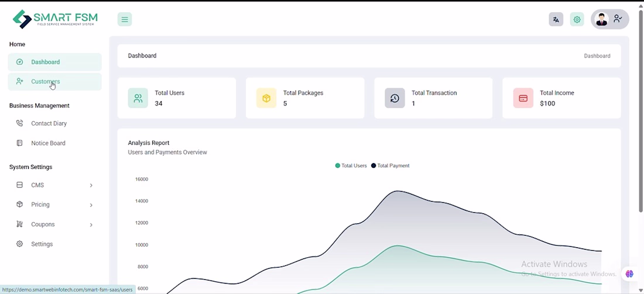Click the Home section label

17,44
